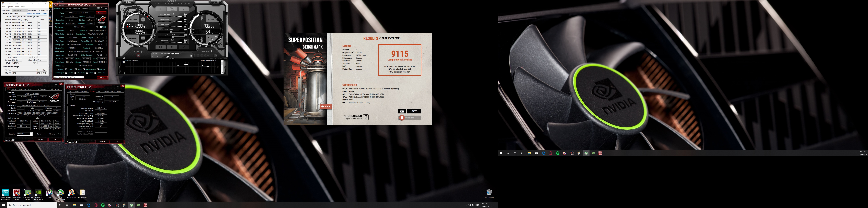Open the GeForce Experience desktop icon
The height and width of the screenshot is (208, 868).
coord(38,194)
